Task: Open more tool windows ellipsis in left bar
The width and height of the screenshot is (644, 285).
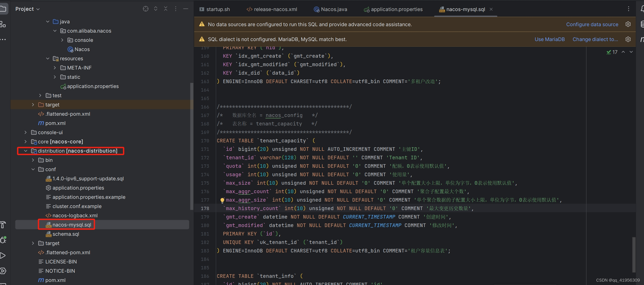Action: pyautogui.click(x=3, y=40)
